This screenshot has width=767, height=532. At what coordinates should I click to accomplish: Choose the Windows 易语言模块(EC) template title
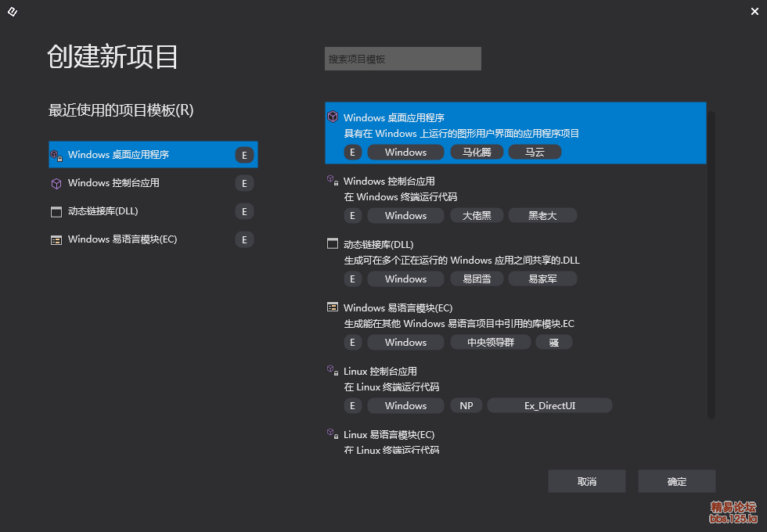click(398, 308)
